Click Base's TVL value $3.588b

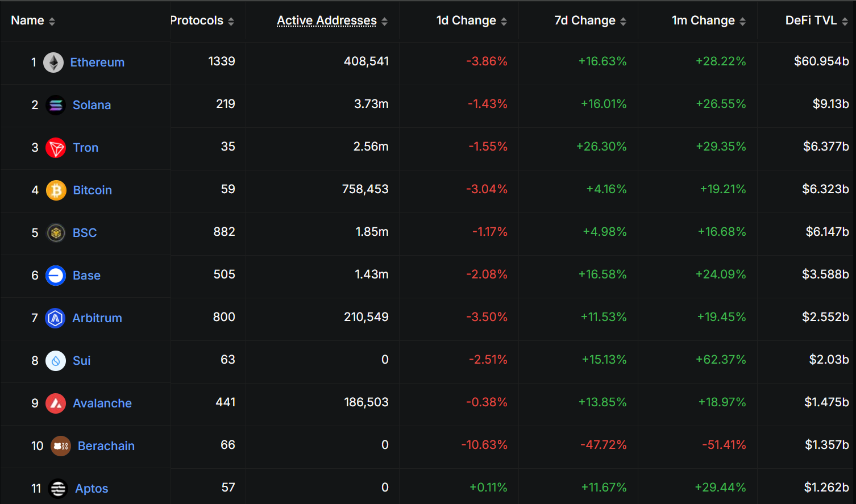pyautogui.click(x=825, y=274)
